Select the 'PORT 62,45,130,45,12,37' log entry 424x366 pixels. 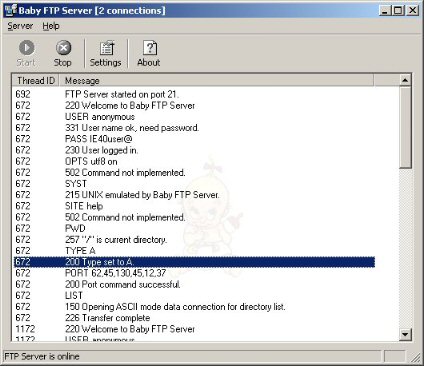(194, 273)
